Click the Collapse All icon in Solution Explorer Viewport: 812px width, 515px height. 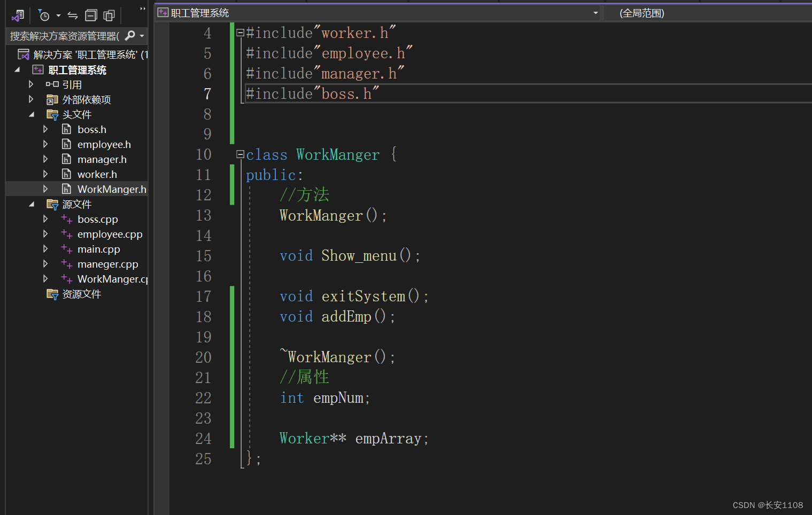point(91,15)
